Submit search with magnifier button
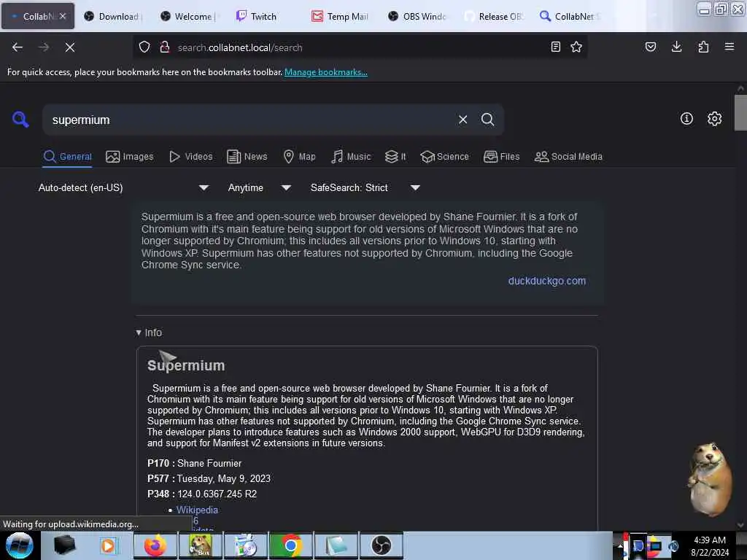Image resolution: width=747 pixels, height=560 pixels. pos(487,120)
